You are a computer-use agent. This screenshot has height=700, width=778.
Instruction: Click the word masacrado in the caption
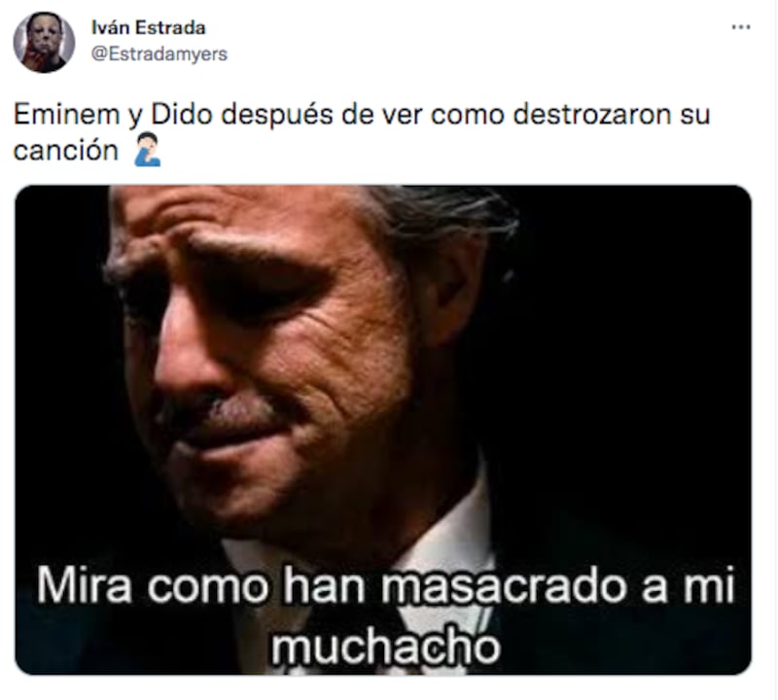pos(504,587)
